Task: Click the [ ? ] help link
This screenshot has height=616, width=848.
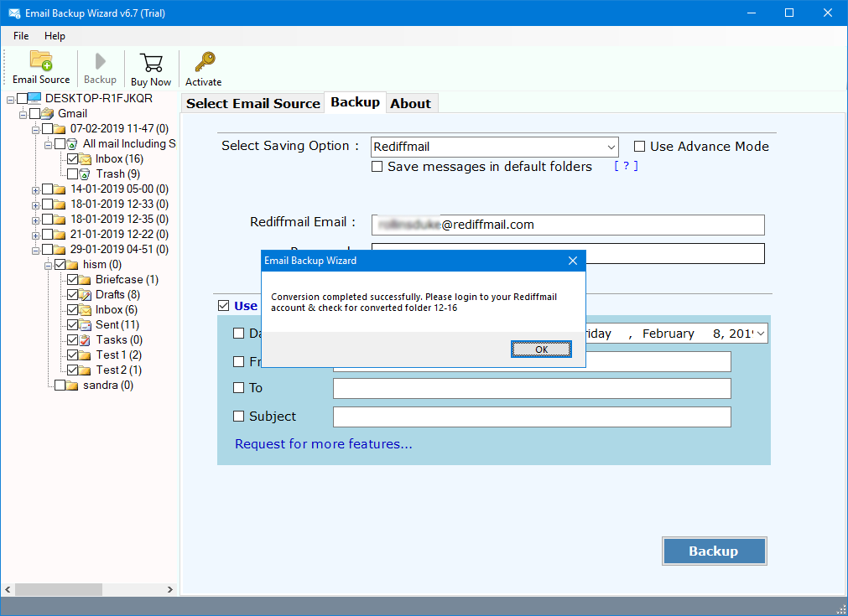Action: point(627,166)
